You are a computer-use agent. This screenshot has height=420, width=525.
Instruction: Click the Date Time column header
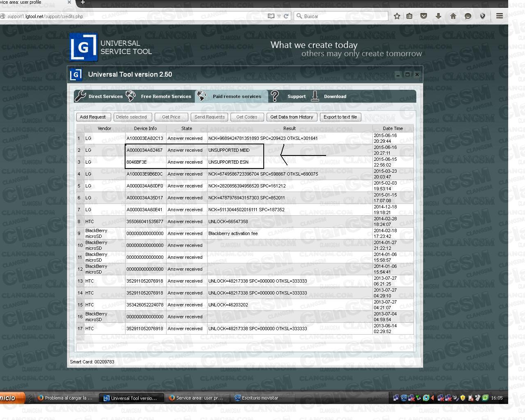[x=393, y=128]
